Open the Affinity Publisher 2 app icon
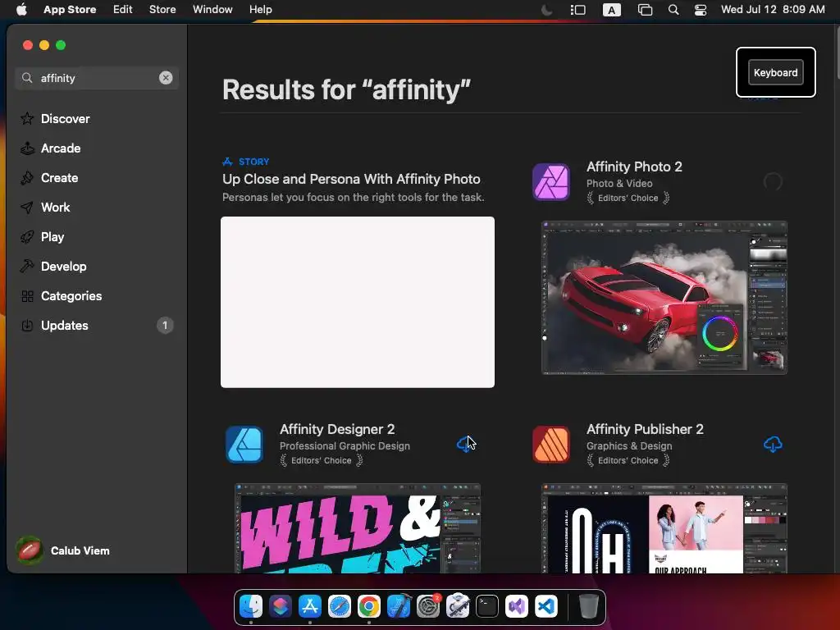This screenshot has height=630, width=840. (x=550, y=445)
